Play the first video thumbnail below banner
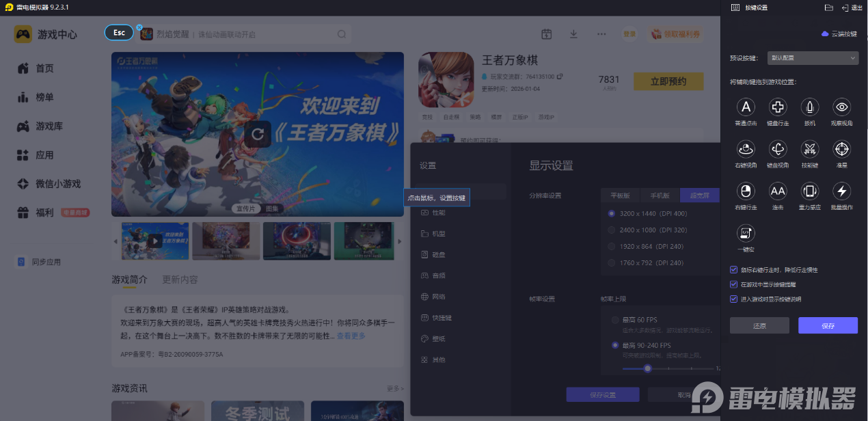This screenshot has width=868, height=421. [x=155, y=241]
